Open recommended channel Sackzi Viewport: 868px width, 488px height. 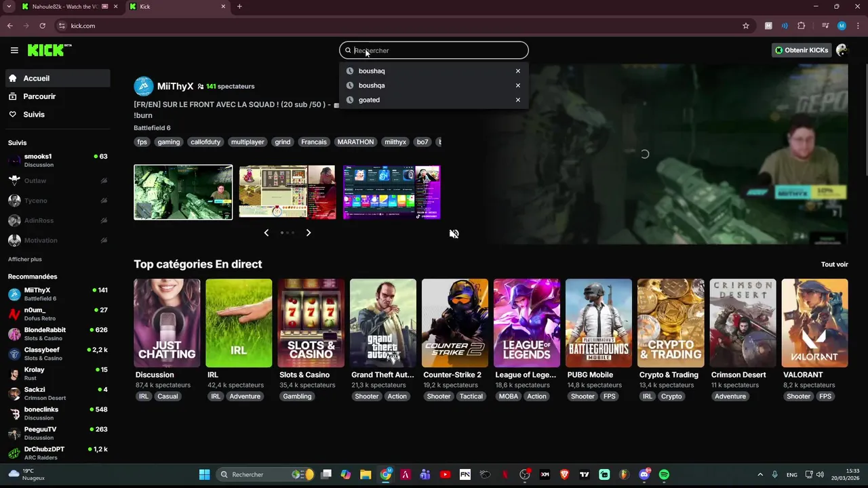pyautogui.click(x=58, y=393)
